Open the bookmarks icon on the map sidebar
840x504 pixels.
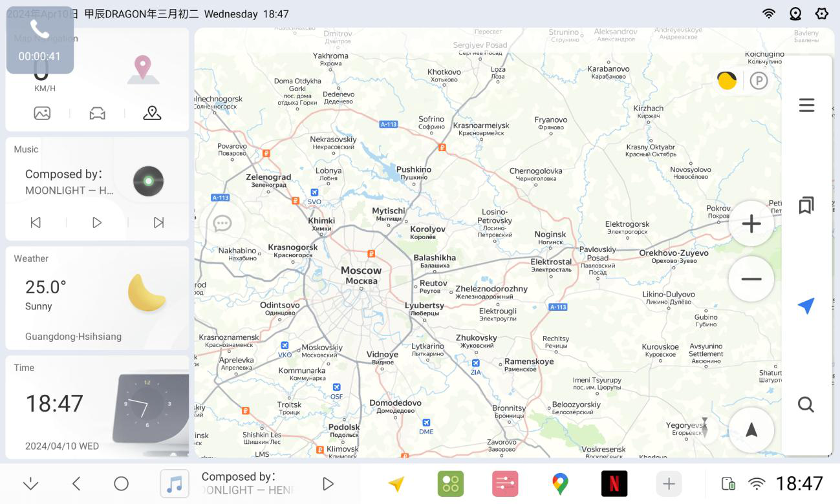pyautogui.click(x=806, y=205)
